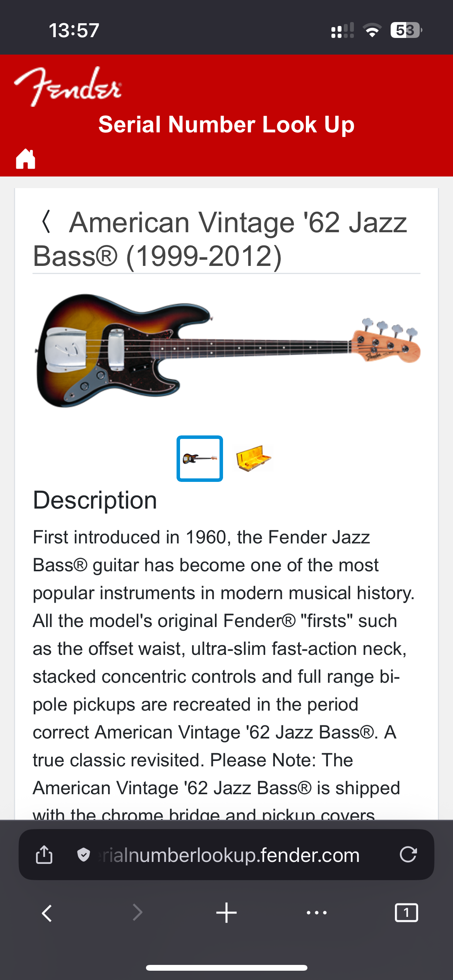Open the browser more options menu
Screen dimensions: 453x980
[316, 913]
